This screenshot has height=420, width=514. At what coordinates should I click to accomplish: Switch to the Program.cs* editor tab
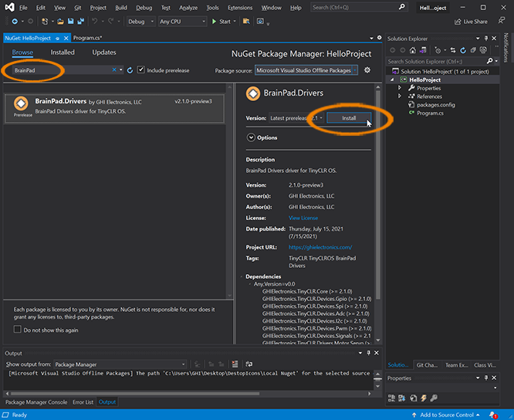(x=87, y=38)
